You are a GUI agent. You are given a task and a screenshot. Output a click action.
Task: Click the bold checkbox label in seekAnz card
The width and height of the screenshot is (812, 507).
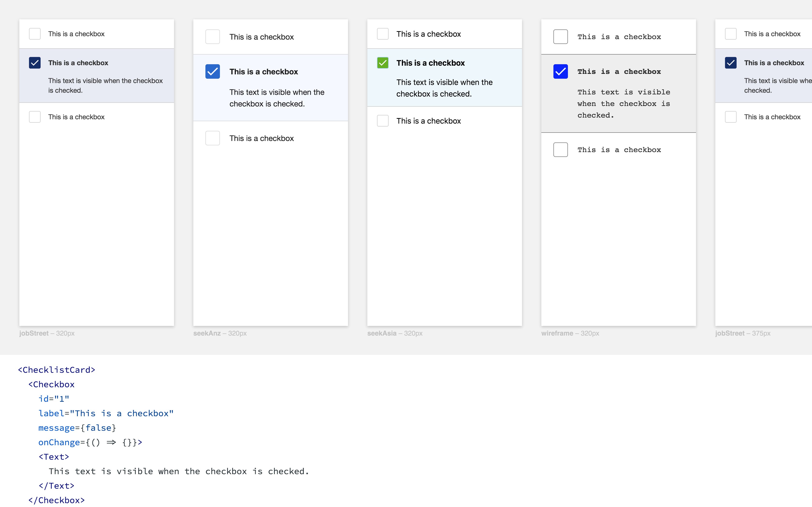(x=263, y=72)
